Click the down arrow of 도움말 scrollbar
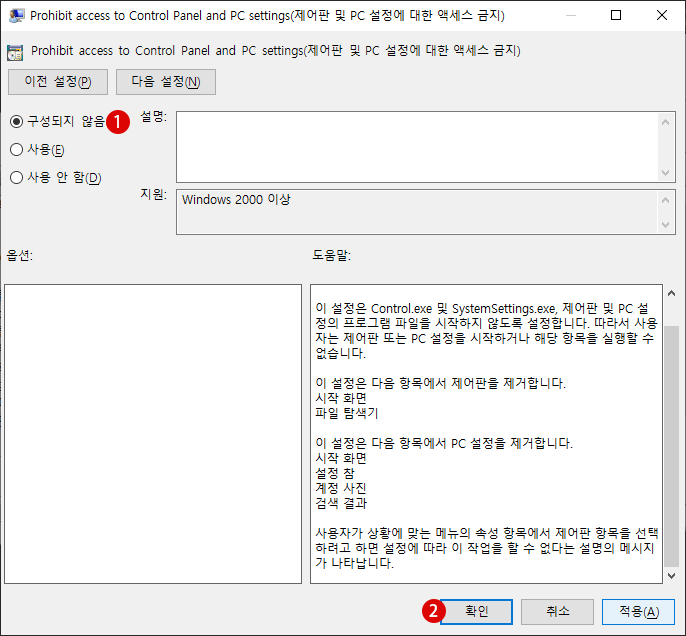This screenshot has height=636, width=686. point(672,576)
